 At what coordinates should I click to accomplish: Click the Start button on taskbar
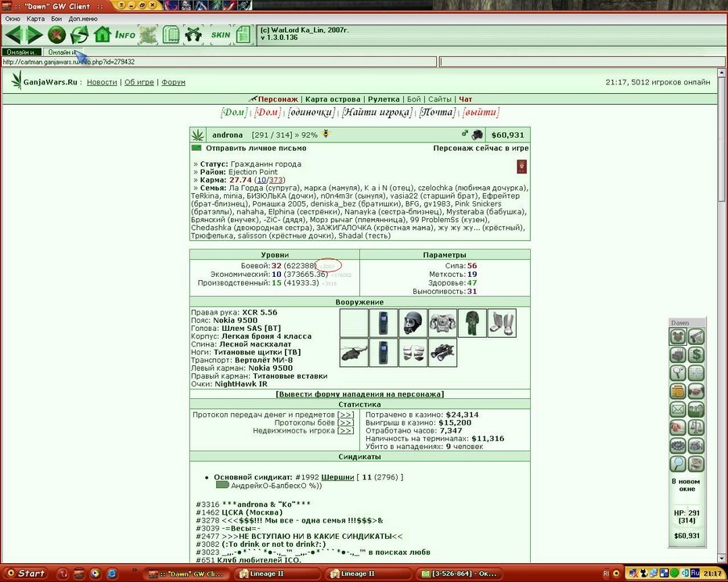27,573
